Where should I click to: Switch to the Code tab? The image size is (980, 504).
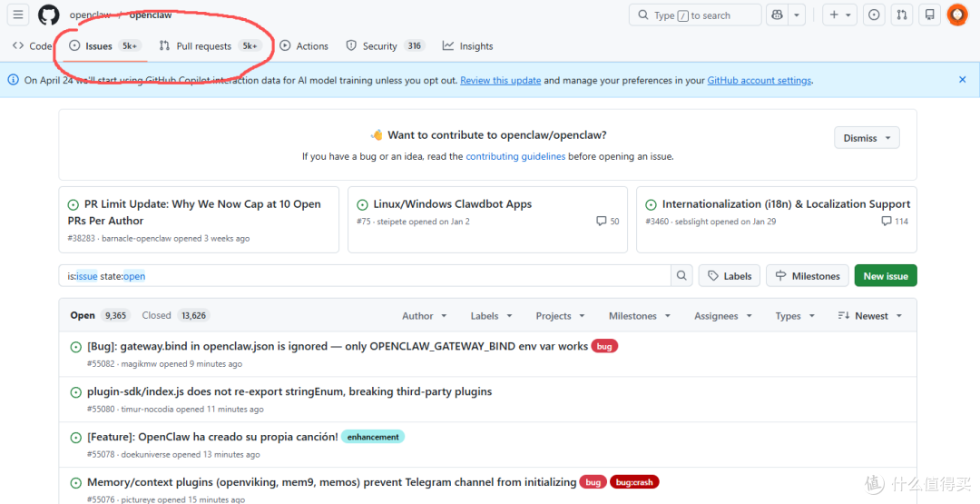coord(33,45)
